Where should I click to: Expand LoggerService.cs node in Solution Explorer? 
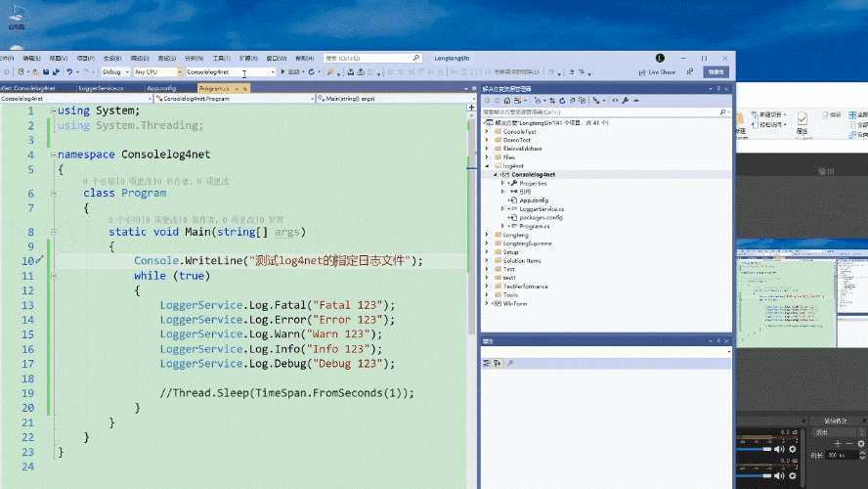pyautogui.click(x=502, y=208)
